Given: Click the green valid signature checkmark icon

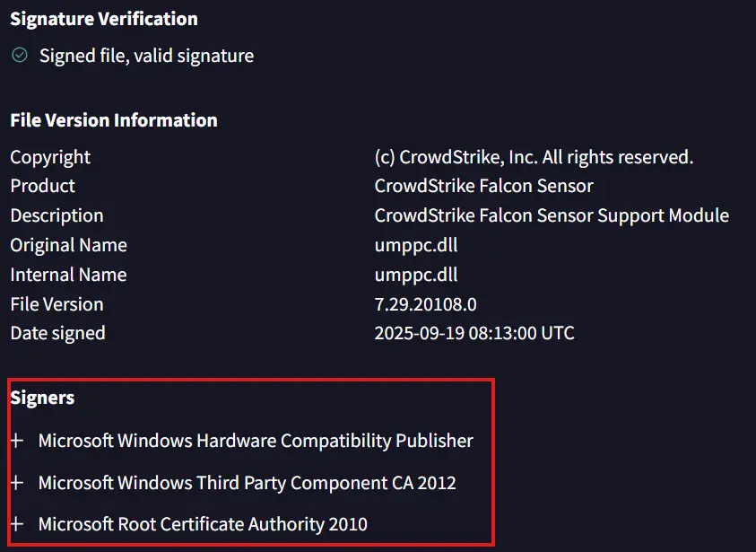Looking at the screenshot, I should 19,56.
